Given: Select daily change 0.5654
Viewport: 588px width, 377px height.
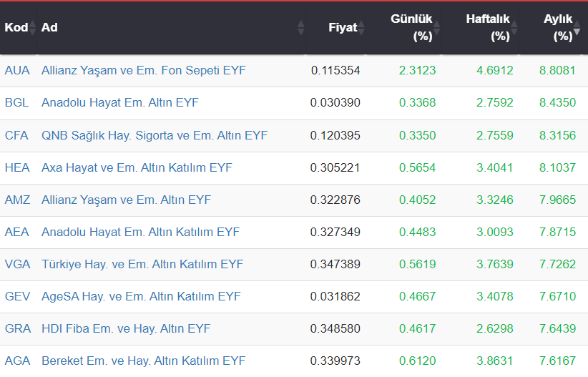Looking at the screenshot, I should (417, 167).
